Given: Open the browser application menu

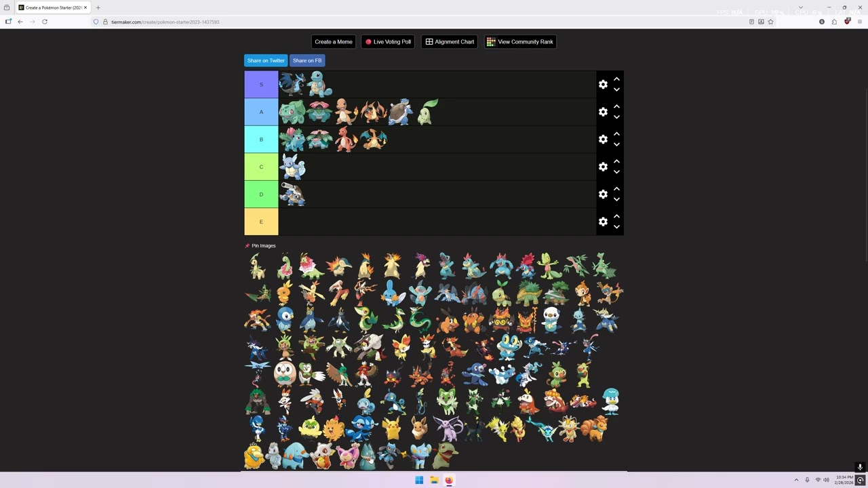Looking at the screenshot, I should 859,22.
